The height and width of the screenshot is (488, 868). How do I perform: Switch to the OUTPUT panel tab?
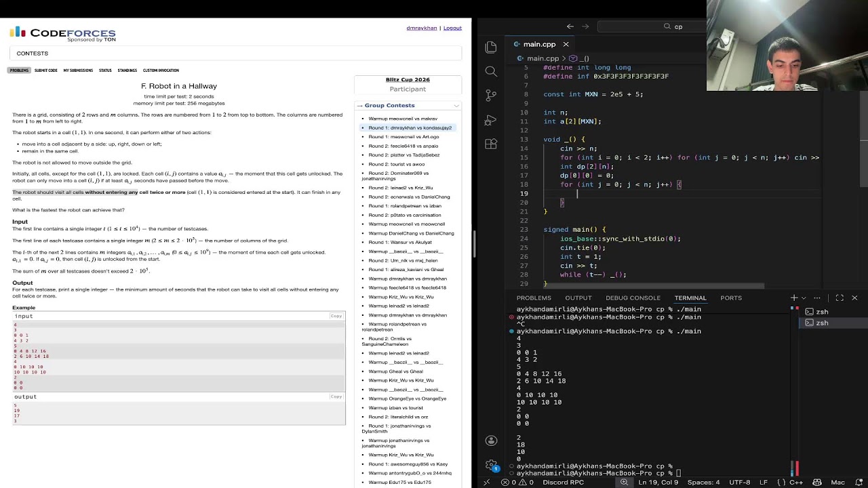tap(578, 298)
